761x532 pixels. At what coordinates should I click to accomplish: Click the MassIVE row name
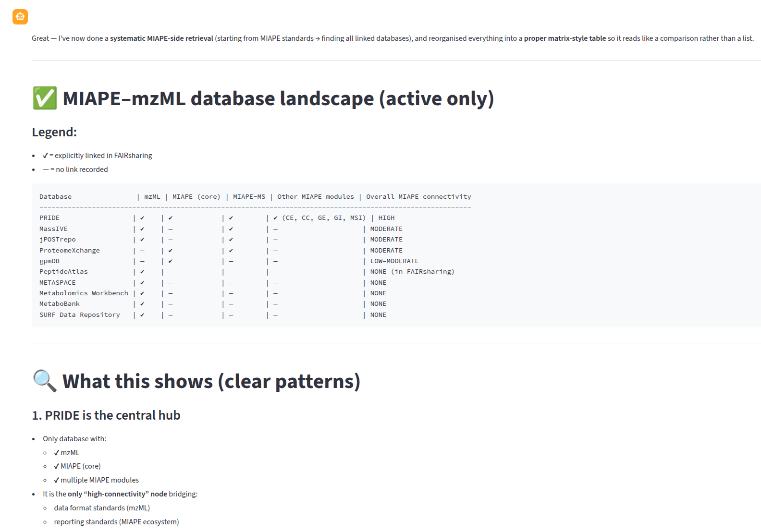[x=53, y=229]
